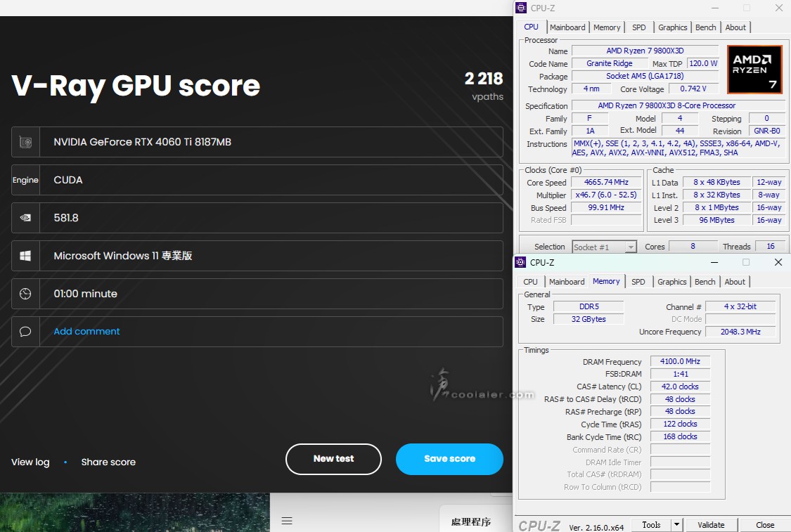Open About tab in upper CPU-Z window
The width and height of the screenshot is (791, 532).
[x=735, y=27]
